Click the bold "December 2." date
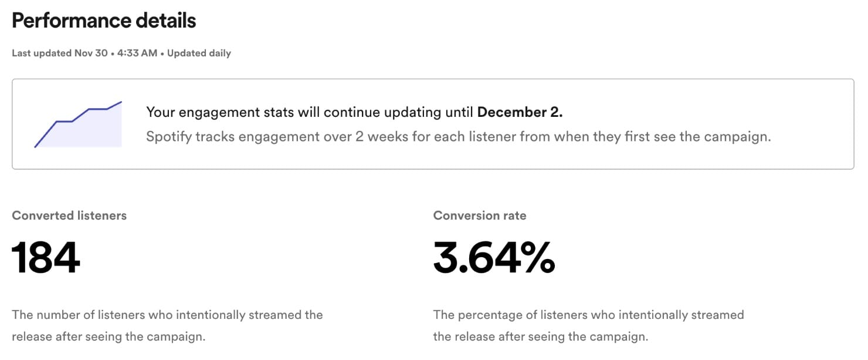This screenshot has height=360, width=868. [520, 112]
